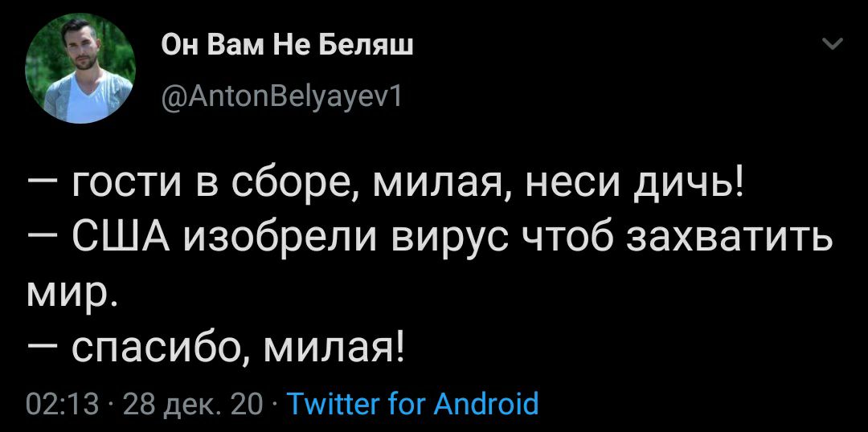Click the author's profile avatar photo

pyautogui.click(x=80, y=69)
